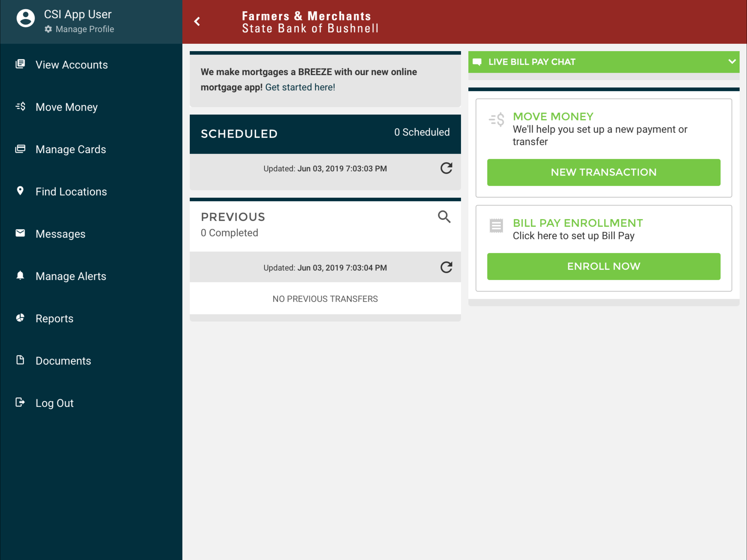Click the NEW TRANSACTION button
Image resolution: width=747 pixels, height=560 pixels.
tap(603, 172)
